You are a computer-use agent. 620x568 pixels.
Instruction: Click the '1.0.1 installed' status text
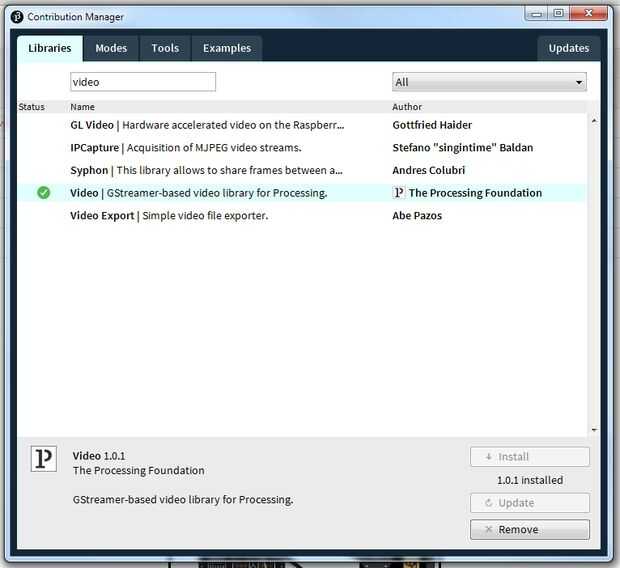click(x=530, y=480)
